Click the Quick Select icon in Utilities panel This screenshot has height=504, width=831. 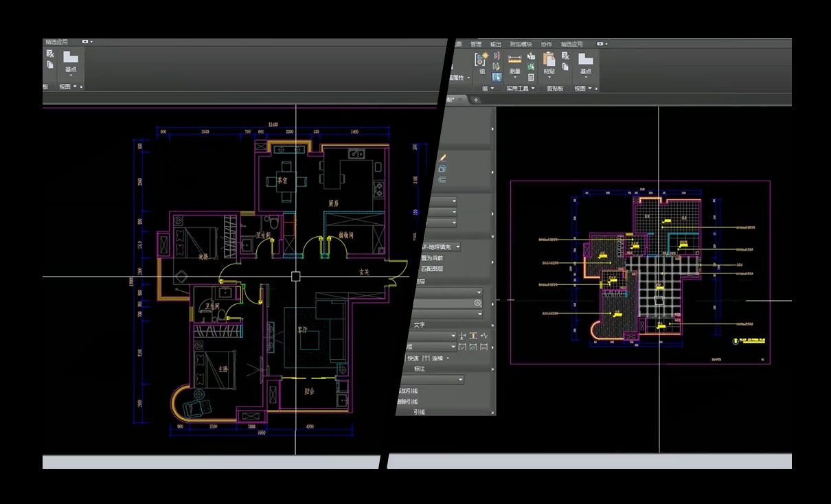[x=531, y=56]
